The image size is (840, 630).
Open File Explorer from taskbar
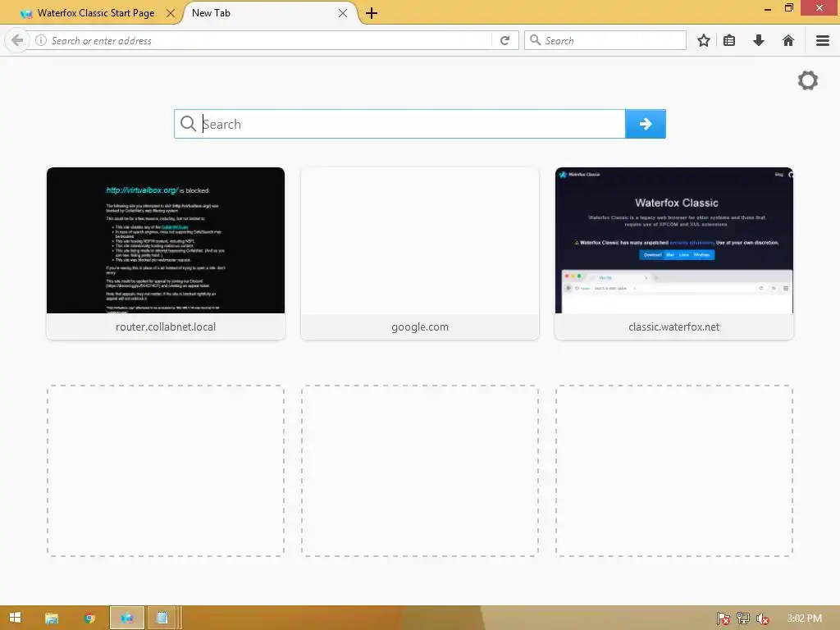tap(52, 619)
